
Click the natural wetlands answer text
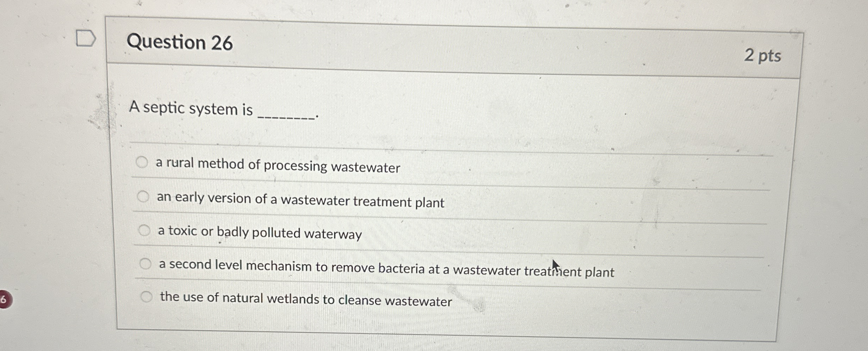[306, 300]
